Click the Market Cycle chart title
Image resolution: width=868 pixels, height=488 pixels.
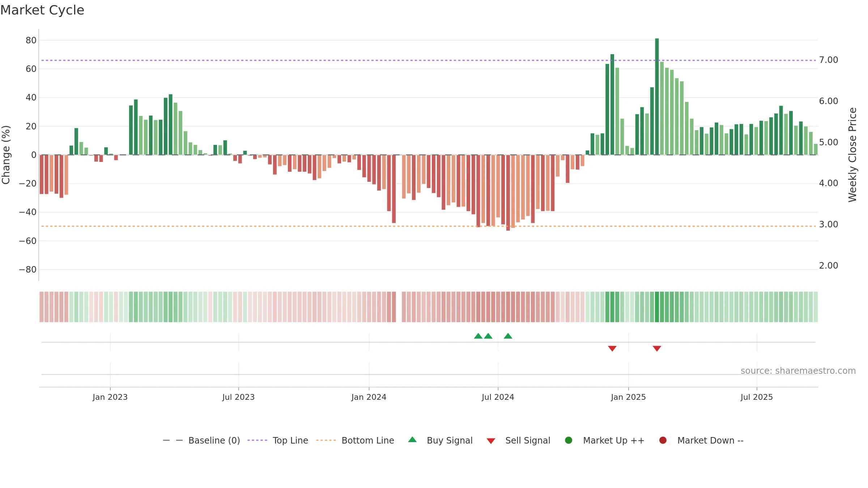pyautogui.click(x=42, y=10)
